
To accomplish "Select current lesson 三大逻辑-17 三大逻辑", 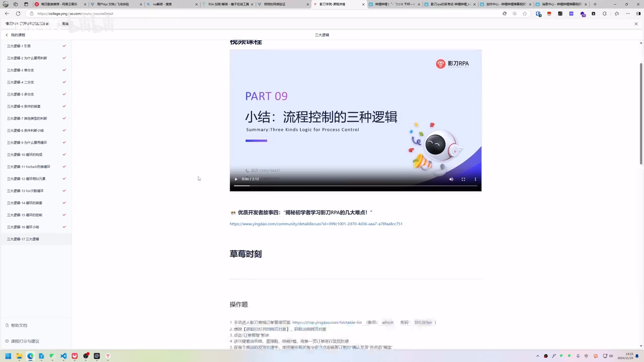I will point(36,239).
